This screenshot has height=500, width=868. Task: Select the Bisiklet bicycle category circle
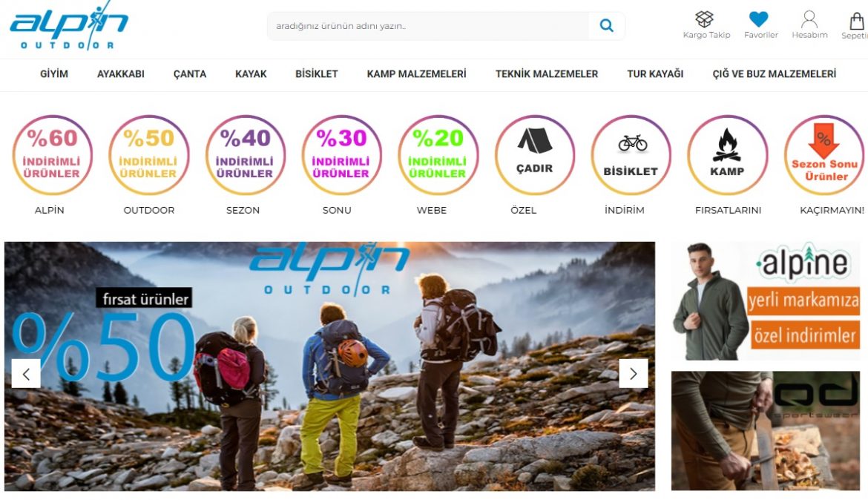pyautogui.click(x=631, y=155)
